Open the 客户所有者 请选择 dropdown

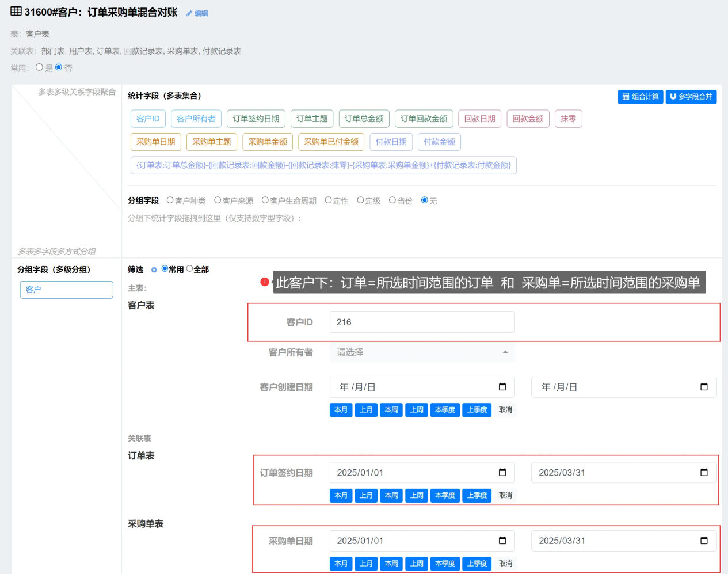click(422, 352)
